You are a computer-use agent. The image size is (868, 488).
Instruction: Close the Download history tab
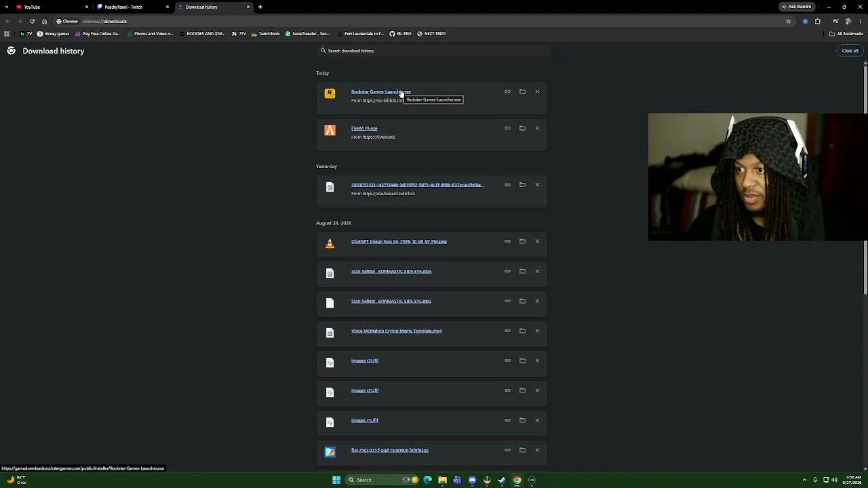(248, 7)
